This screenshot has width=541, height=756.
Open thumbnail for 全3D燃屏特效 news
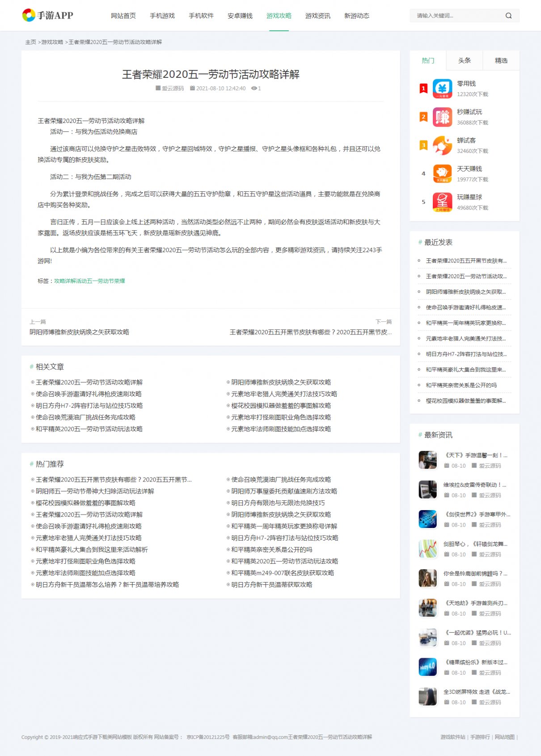(x=427, y=697)
